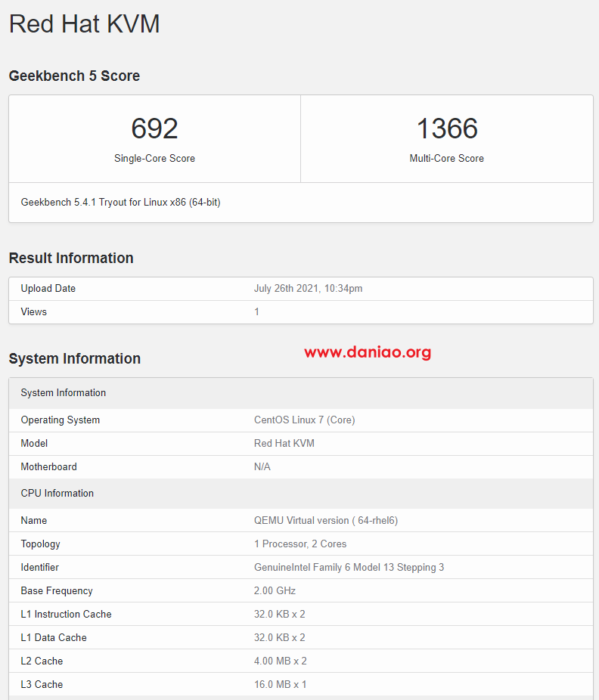This screenshot has width=599, height=700.
Task: Click the Name row label
Action: point(33,521)
